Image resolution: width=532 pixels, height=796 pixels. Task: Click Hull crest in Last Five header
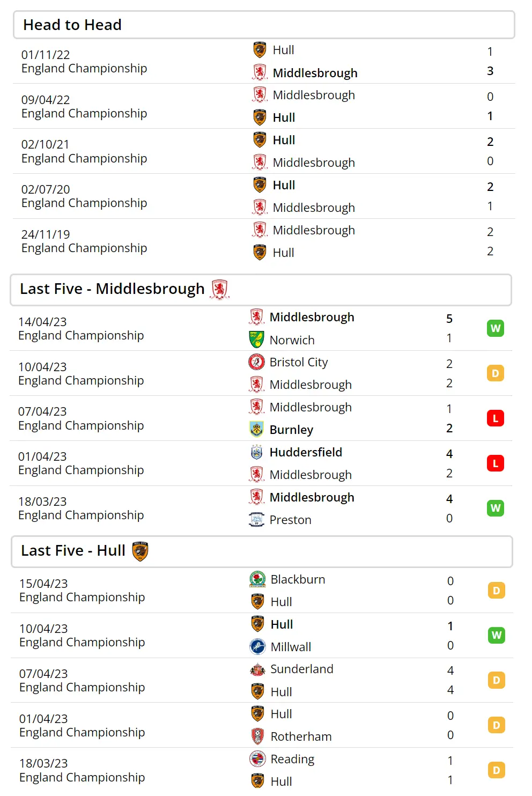click(x=140, y=551)
